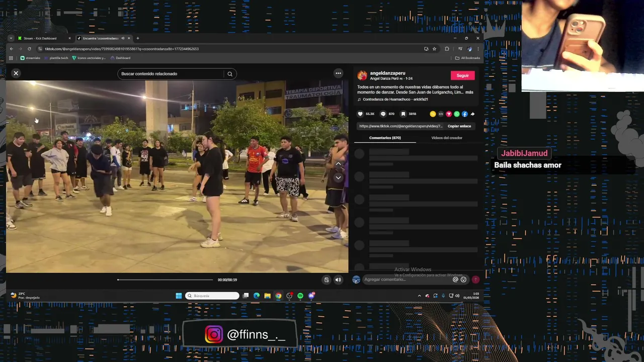This screenshot has height=362, width=644.
Task: Click the search magnifier in the related content box
Action: (230, 74)
